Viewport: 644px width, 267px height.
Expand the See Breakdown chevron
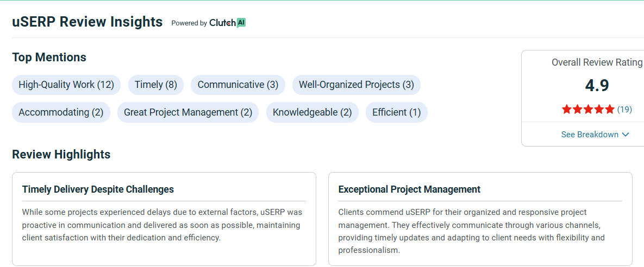(626, 135)
